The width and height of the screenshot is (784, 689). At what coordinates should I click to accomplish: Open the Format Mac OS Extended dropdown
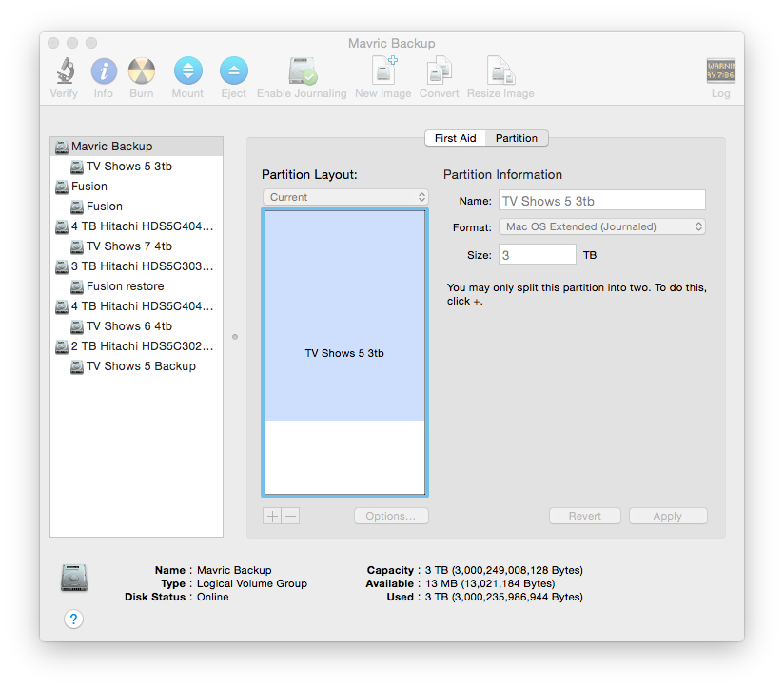click(x=602, y=226)
